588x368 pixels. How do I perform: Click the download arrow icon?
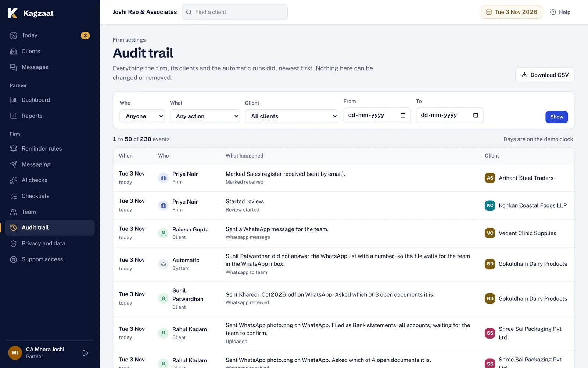click(524, 75)
